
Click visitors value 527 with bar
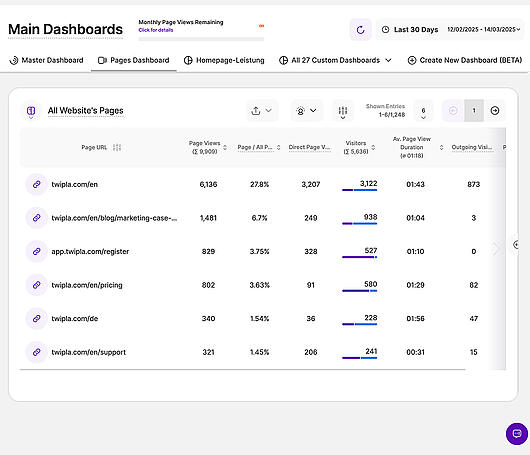point(359,253)
